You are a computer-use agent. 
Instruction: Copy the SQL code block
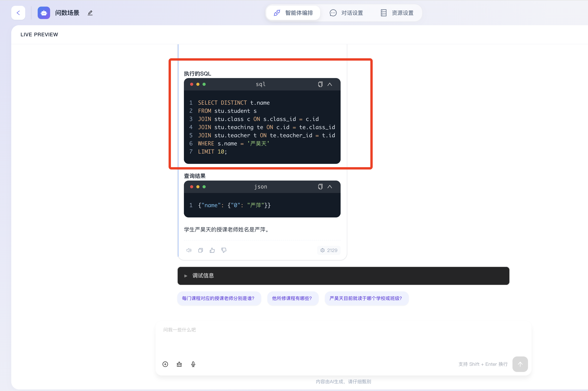(x=320, y=84)
